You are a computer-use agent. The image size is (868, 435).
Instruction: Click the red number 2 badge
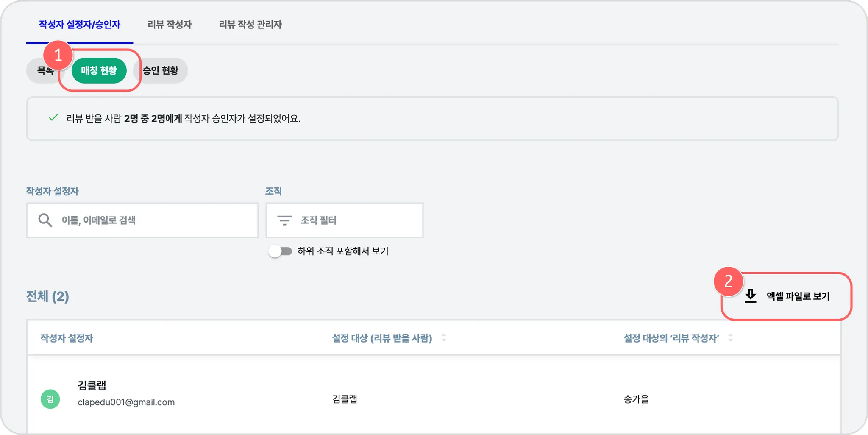coord(728,281)
